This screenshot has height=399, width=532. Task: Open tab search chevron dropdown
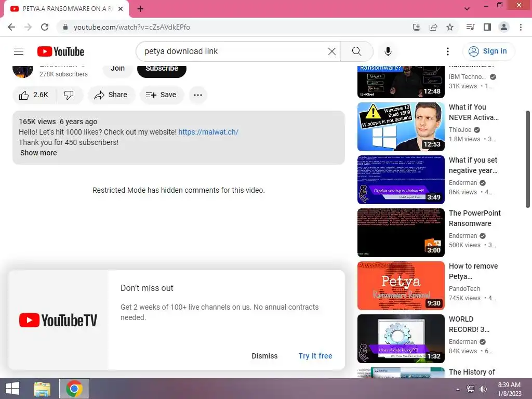pos(467,9)
